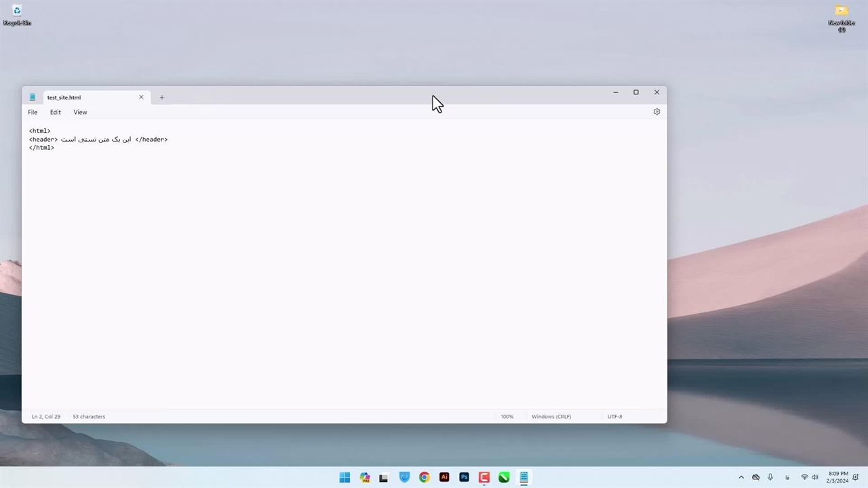This screenshot has height=488, width=868.
Task: Close the test_site.html tab
Action: click(141, 97)
